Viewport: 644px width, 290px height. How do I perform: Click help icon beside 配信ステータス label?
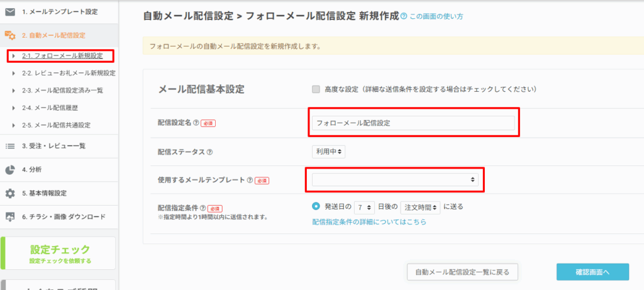[x=209, y=152]
